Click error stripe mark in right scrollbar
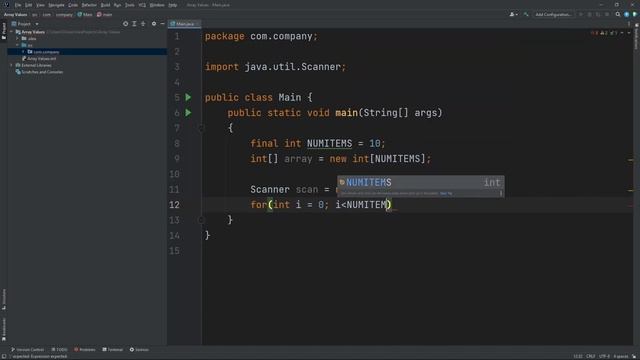 point(631,205)
